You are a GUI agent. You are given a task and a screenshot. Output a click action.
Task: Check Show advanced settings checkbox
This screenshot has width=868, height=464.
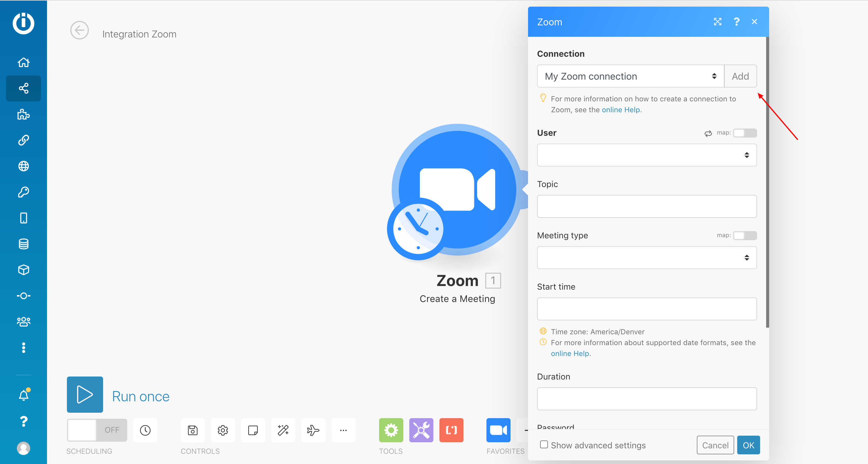coord(543,444)
